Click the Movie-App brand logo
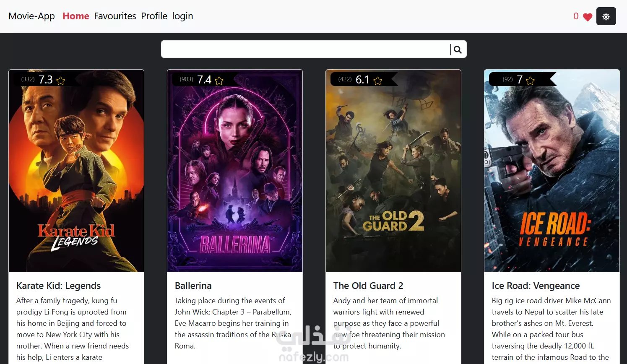The height and width of the screenshot is (364, 627). [x=31, y=16]
